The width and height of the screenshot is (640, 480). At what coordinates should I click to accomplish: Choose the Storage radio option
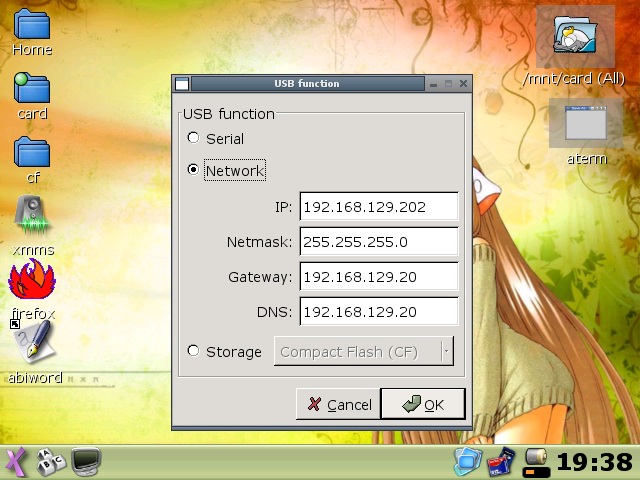(x=194, y=351)
